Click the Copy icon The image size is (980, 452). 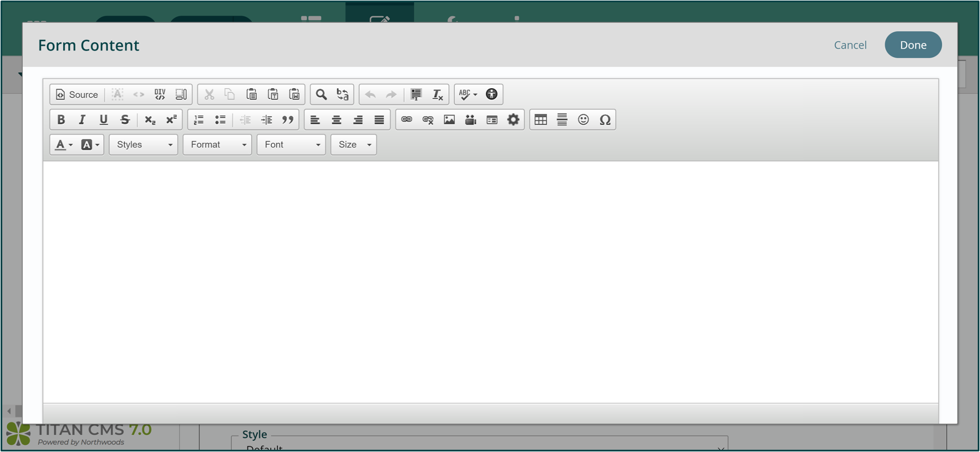pyautogui.click(x=230, y=94)
